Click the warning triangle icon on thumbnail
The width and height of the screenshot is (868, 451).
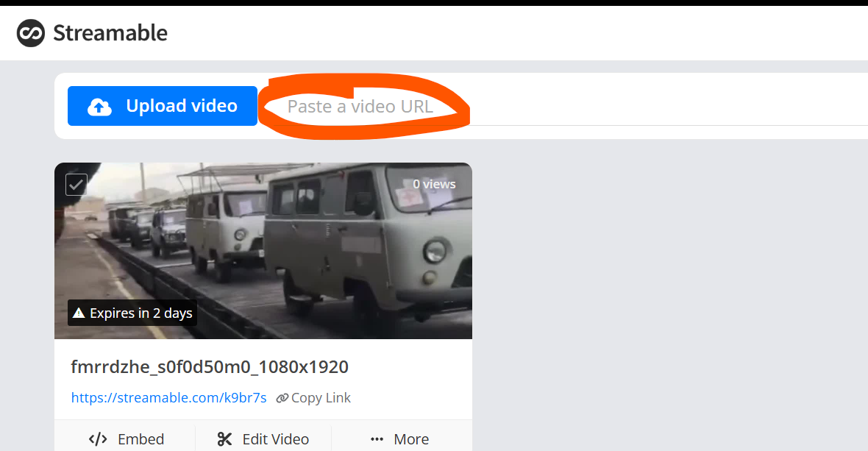[79, 313]
